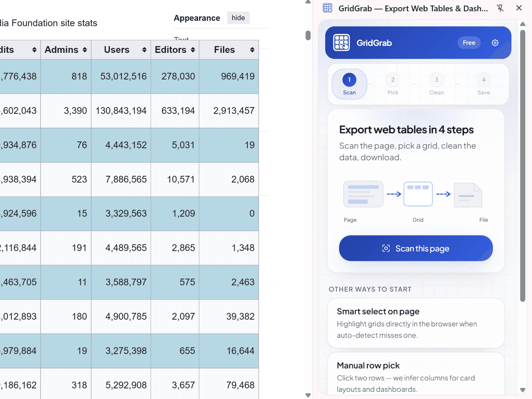
Task: Click Editors cell '10,571'
Action: coord(175,180)
